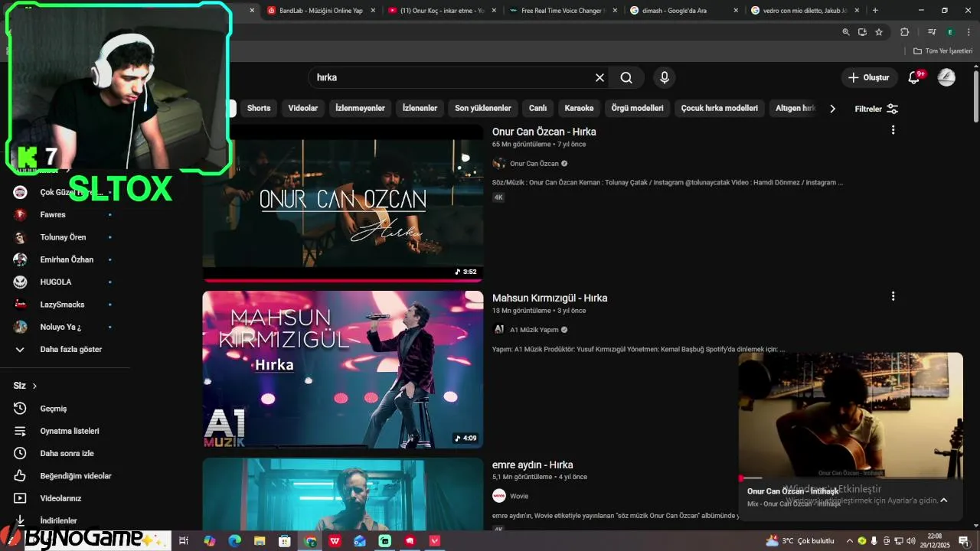Select the Örgü modelleri chip
980x551 pixels.
pos(637,108)
